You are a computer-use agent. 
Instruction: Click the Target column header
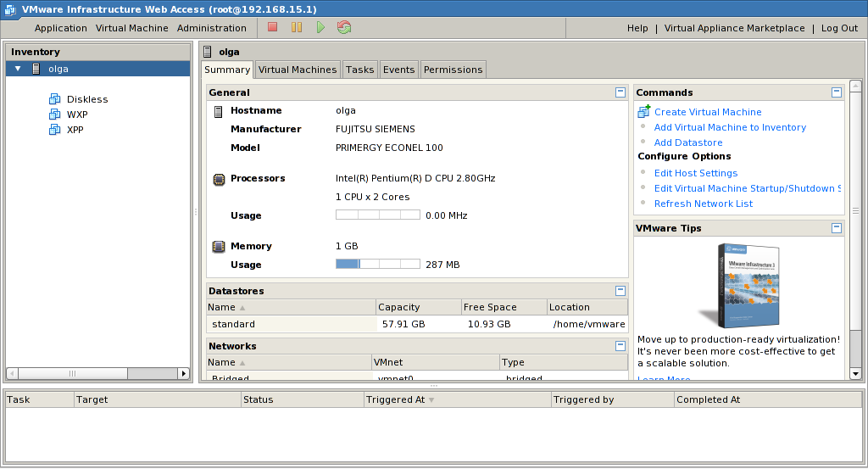(x=158, y=399)
